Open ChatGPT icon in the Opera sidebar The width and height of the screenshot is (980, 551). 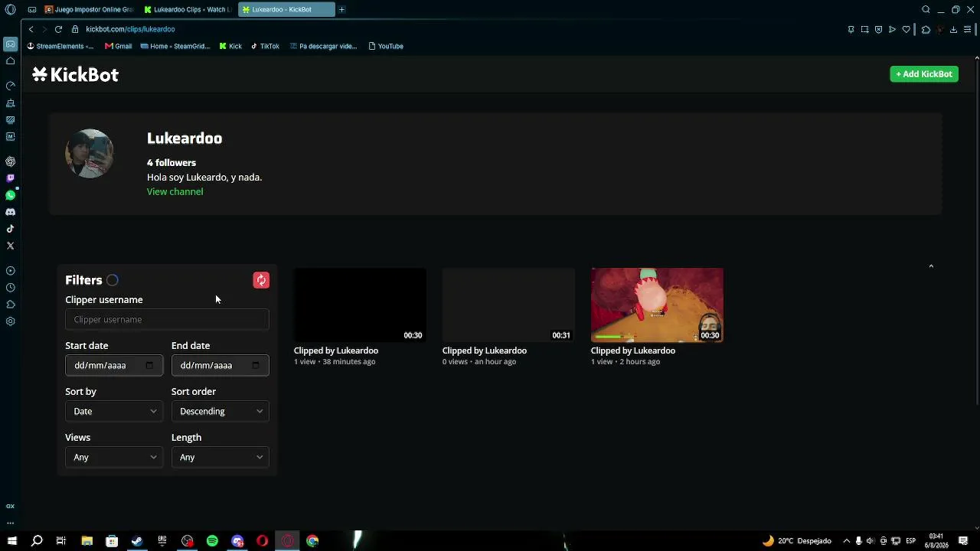10,161
